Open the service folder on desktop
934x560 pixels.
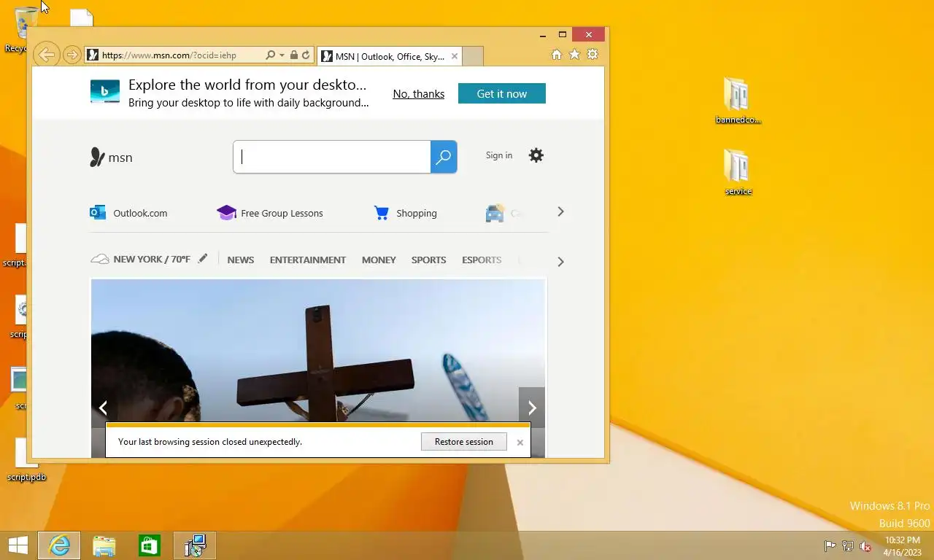(x=738, y=172)
